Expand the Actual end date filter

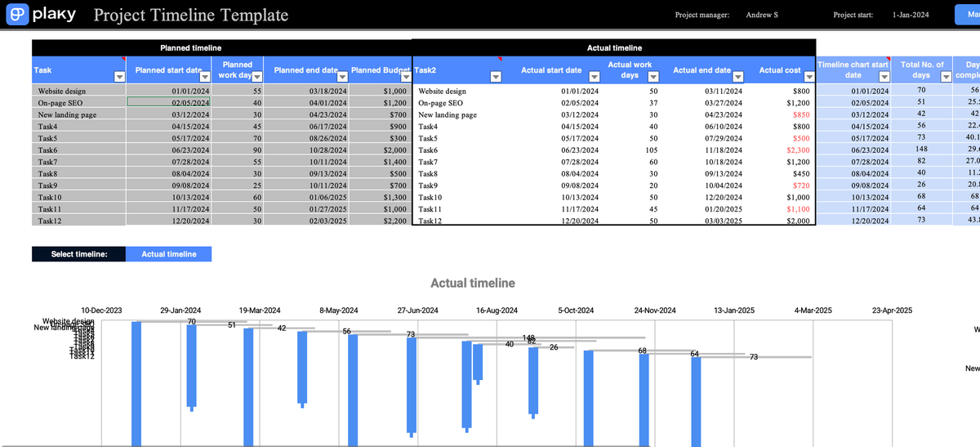click(x=736, y=77)
